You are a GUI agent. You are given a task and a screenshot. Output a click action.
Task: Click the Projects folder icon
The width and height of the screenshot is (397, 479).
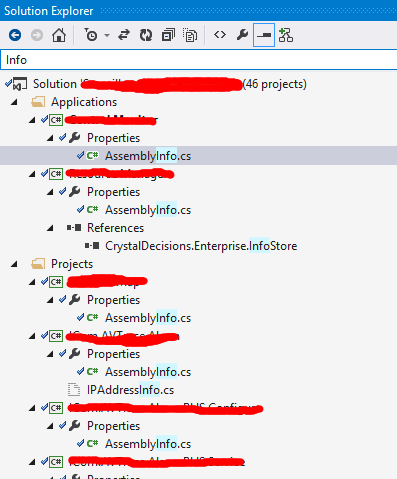click(38, 264)
